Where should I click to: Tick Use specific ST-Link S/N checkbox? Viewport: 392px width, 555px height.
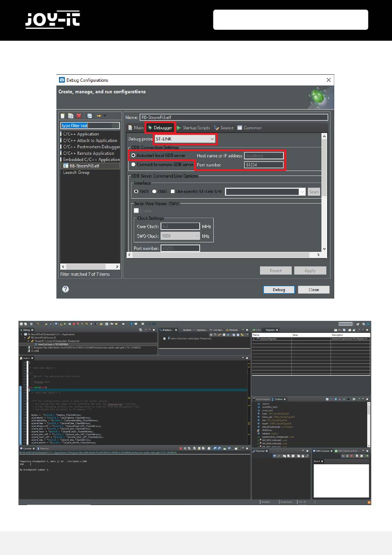click(173, 192)
